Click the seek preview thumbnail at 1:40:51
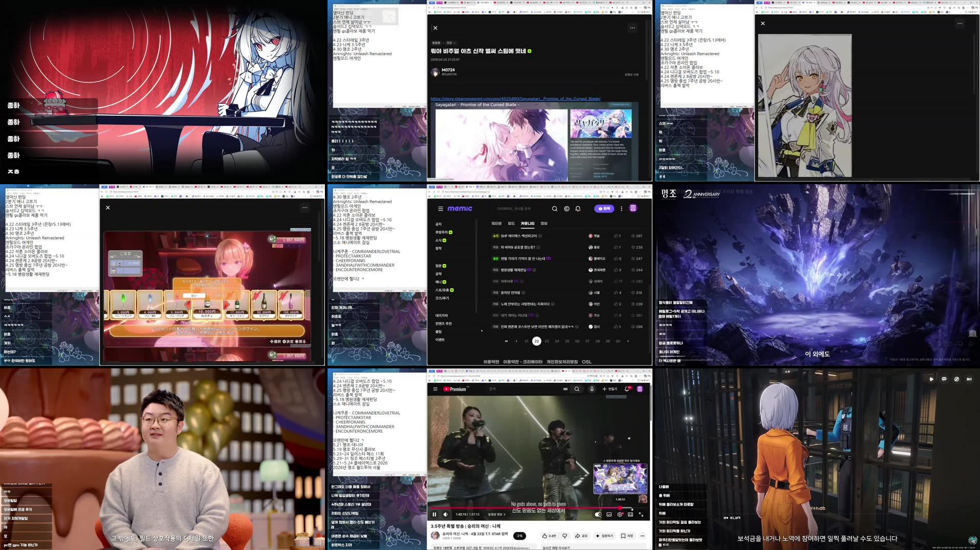Viewport: 980px width, 550px height. (x=620, y=478)
